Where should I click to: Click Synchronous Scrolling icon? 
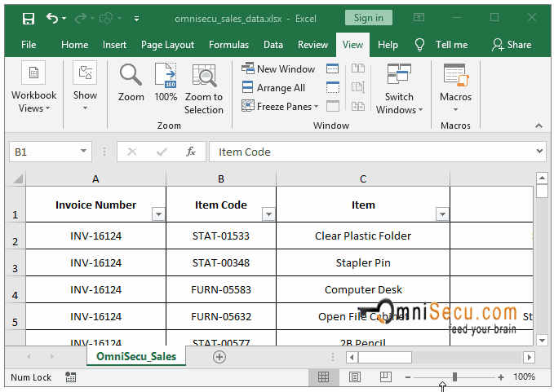[x=358, y=87]
